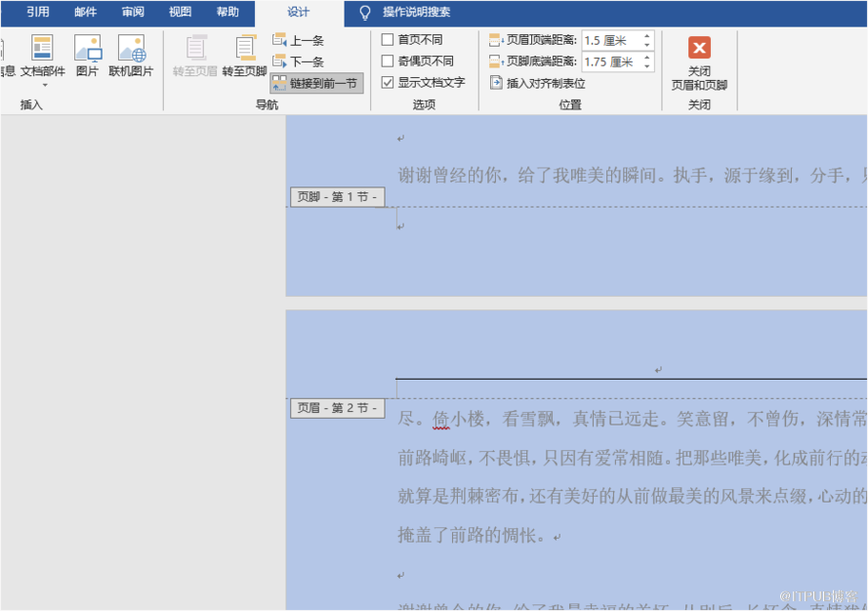The width and height of the screenshot is (868, 611).
Task: Increase 页眉顶端距离 with up spinner
Action: pos(646,36)
